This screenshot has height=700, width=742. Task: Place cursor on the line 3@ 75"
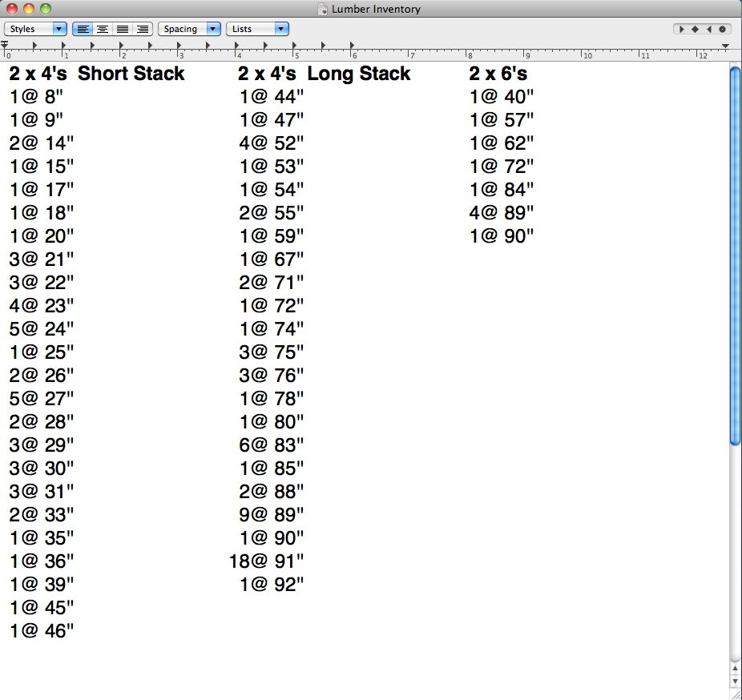271,352
